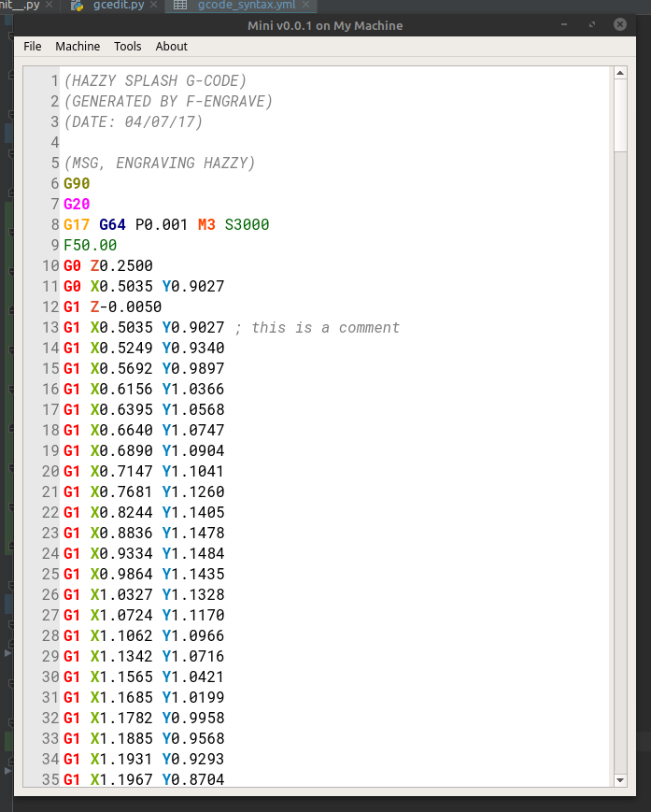Image resolution: width=651 pixels, height=812 pixels.
Task: Click Y1.1170 on line 27
Action: click(x=193, y=615)
